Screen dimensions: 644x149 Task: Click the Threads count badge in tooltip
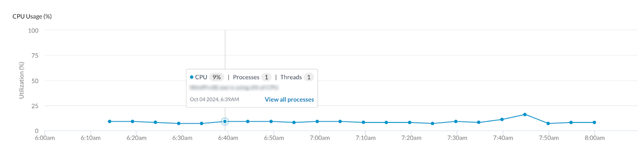[x=309, y=77]
